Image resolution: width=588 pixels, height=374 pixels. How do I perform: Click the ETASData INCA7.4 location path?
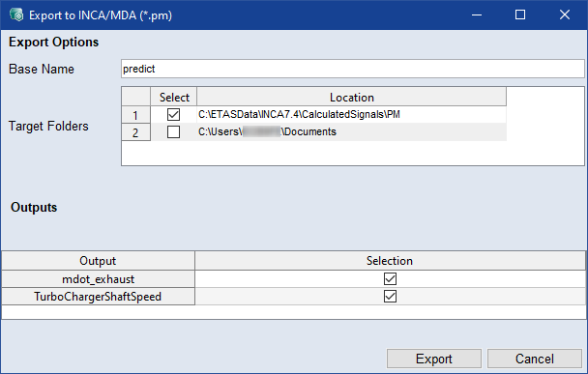point(299,114)
